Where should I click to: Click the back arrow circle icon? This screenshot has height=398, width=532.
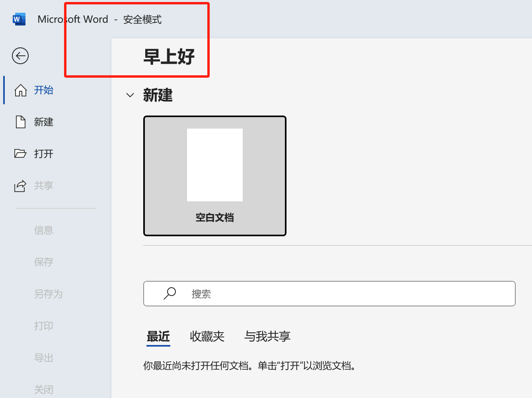coord(20,56)
